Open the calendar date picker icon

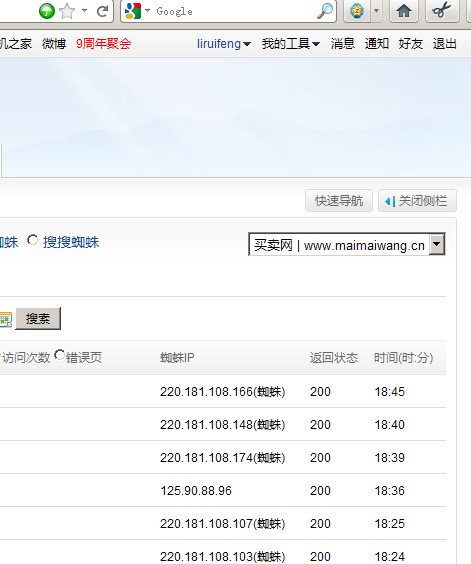[x=5, y=319]
